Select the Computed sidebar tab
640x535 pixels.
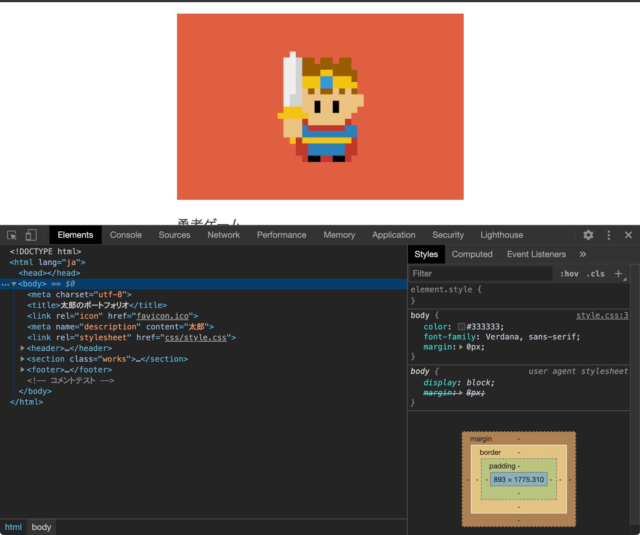point(472,254)
